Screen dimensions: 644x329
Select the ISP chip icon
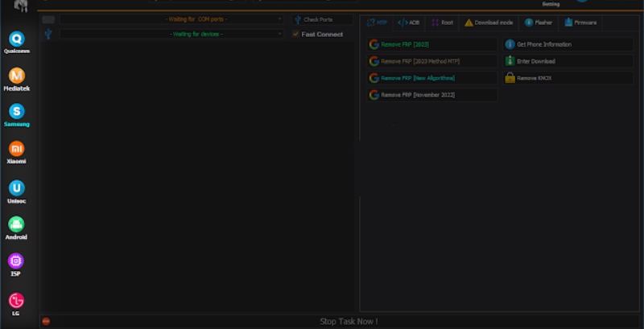point(16,261)
